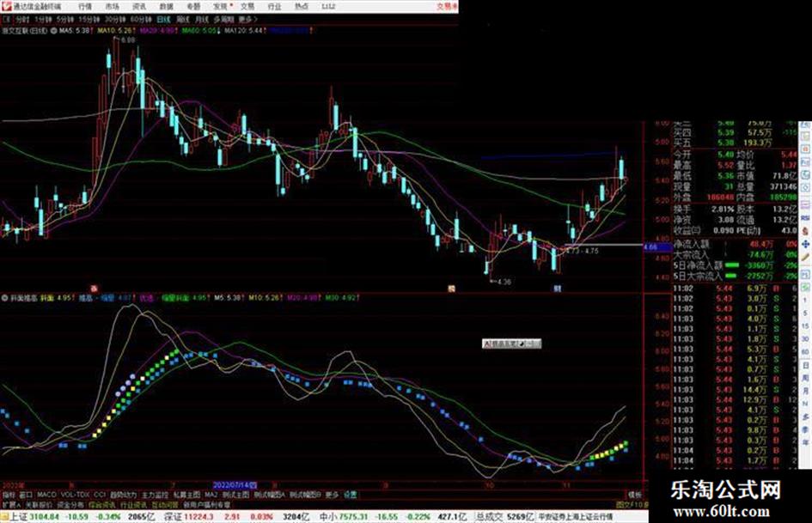This screenshot has height=523, width=812.
Task: Click the round settings icon beside the stock name
Action: point(54,31)
